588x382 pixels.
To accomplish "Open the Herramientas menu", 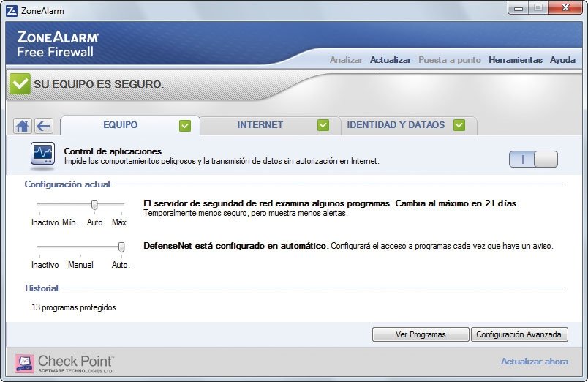I will tap(516, 60).
